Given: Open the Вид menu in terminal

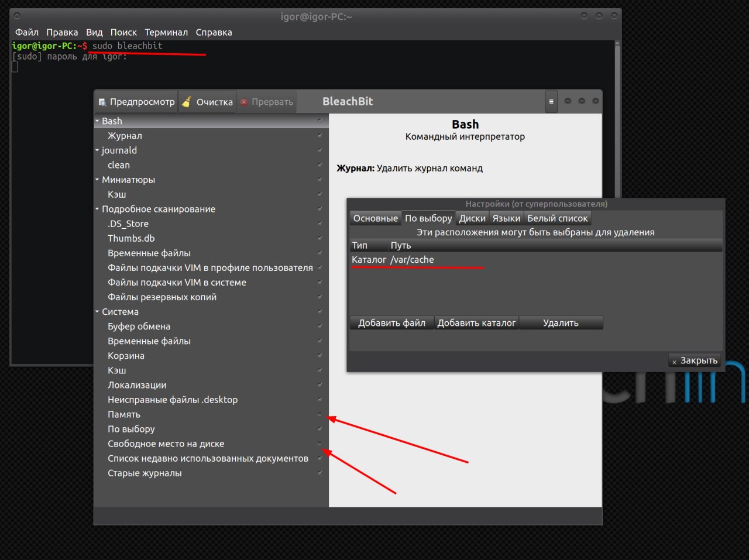Looking at the screenshot, I should click(94, 32).
